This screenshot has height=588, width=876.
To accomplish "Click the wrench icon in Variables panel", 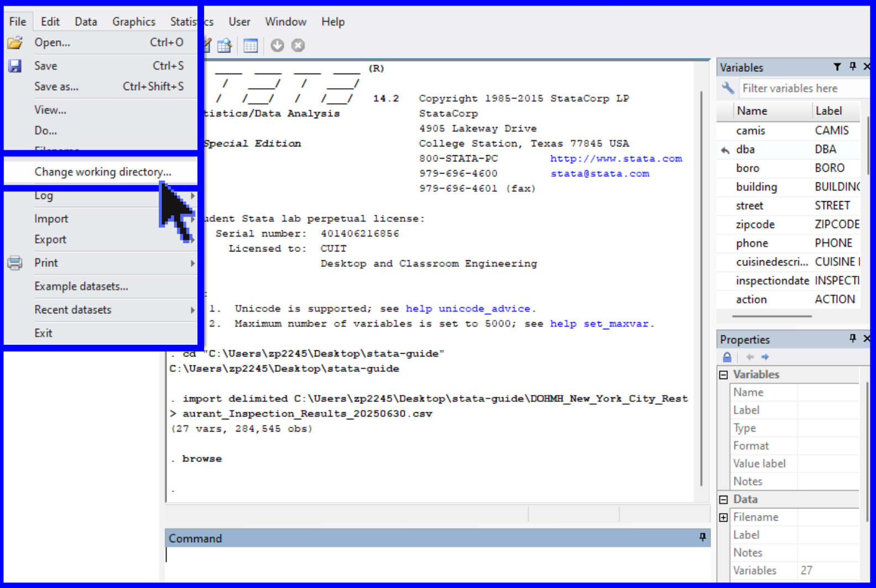I will [728, 88].
